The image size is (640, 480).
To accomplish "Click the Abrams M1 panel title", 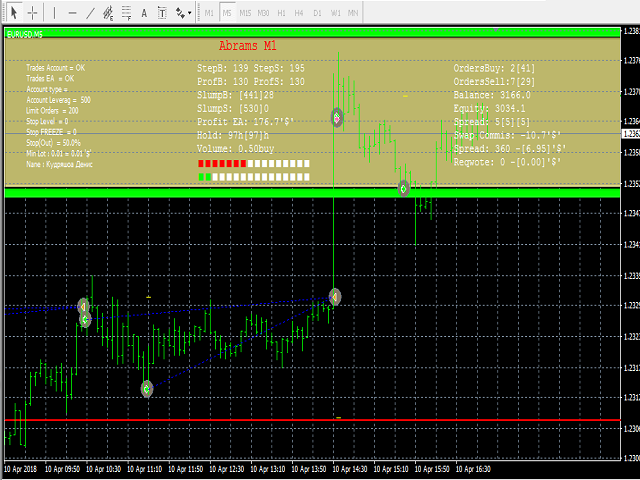I will pyautogui.click(x=250, y=46).
